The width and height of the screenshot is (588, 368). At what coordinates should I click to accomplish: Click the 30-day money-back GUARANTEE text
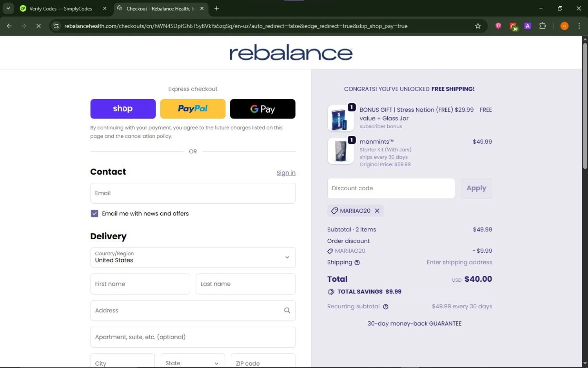[414, 324]
